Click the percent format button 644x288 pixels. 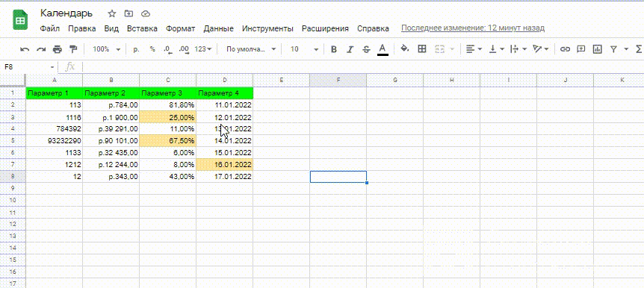[x=152, y=48]
